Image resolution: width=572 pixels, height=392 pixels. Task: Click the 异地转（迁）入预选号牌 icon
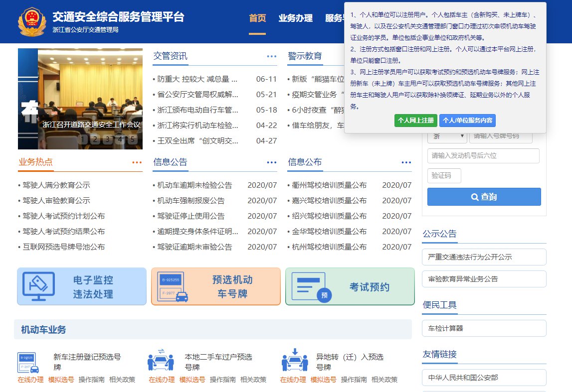point(294,361)
